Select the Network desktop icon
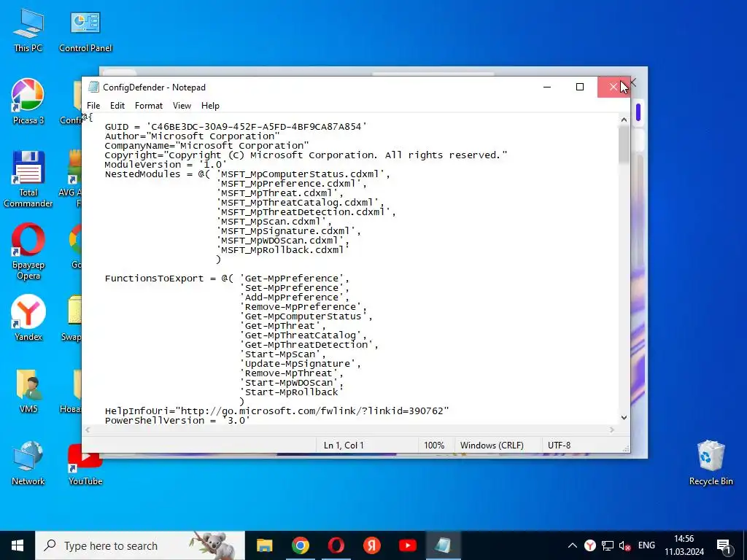The image size is (747, 560). [x=28, y=463]
